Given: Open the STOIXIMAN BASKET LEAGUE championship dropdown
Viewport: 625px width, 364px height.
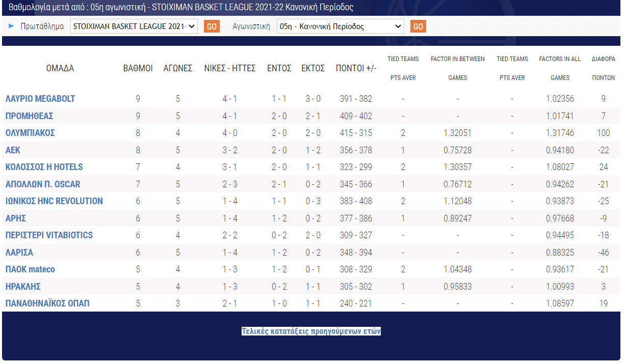Looking at the screenshot, I should click(x=134, y=26).
